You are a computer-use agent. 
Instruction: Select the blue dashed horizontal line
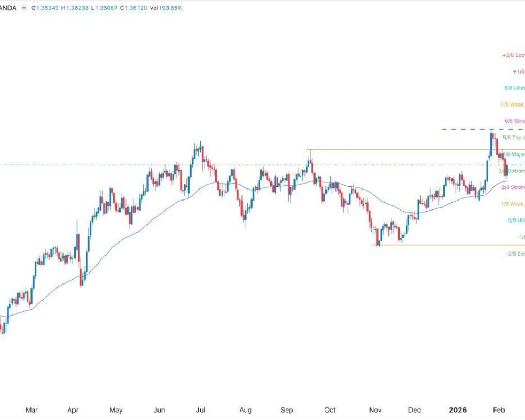(x=472, y=129)
